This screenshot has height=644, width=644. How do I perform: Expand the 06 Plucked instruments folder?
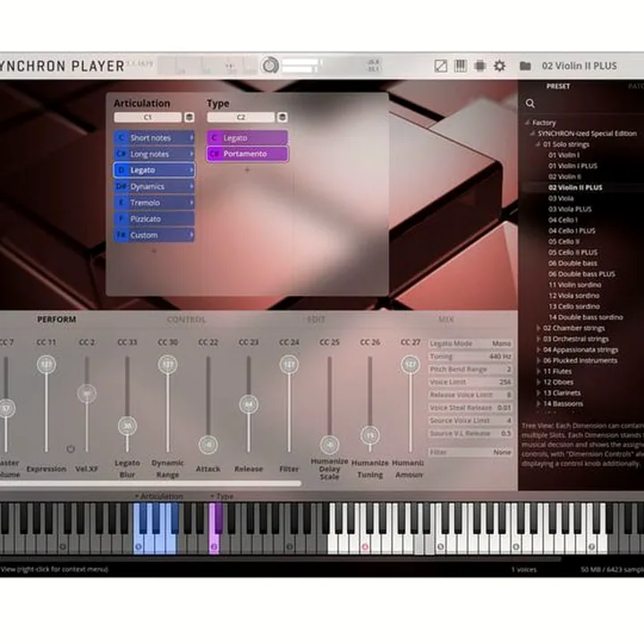538,360
